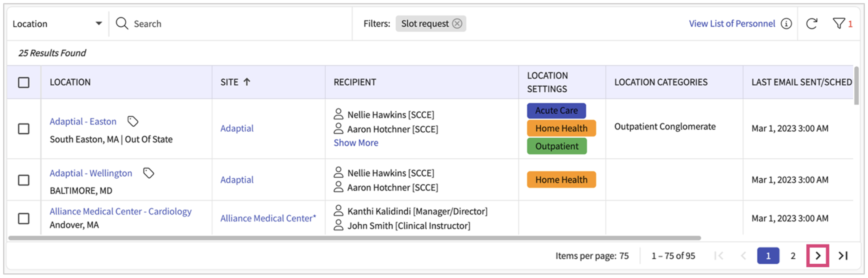Click the search magnifier icon
The width and height of the screenshot is (868, 278).
pos(122,23)
